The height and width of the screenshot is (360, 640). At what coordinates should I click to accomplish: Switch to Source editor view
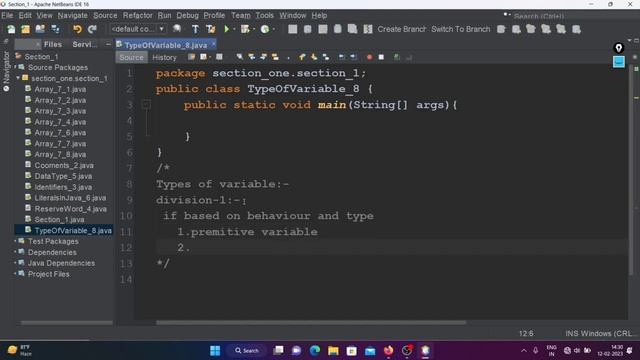pyautogui.click(x=131, y=57)
